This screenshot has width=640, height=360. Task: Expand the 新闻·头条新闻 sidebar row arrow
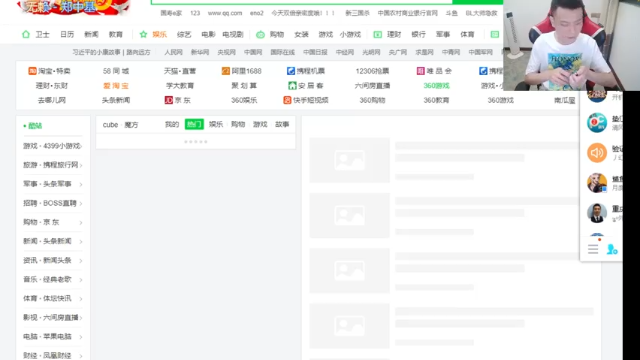click(81, 242)
